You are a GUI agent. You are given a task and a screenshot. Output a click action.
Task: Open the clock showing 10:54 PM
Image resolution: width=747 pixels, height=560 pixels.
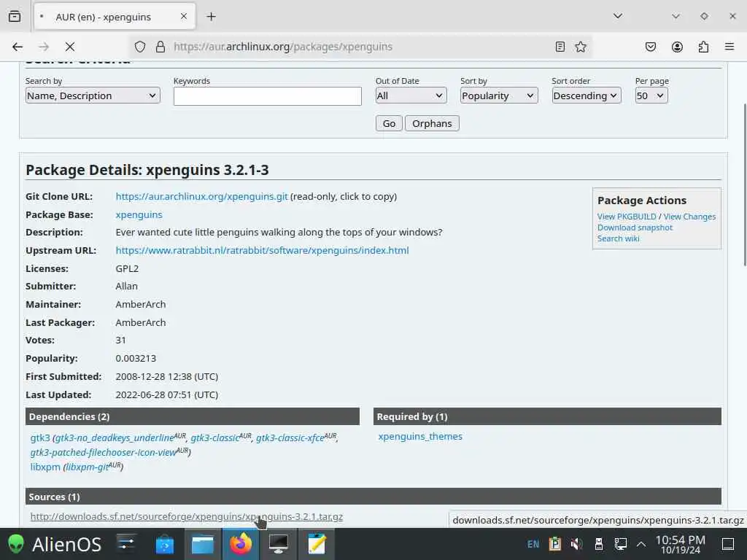[x=681, y=544]
